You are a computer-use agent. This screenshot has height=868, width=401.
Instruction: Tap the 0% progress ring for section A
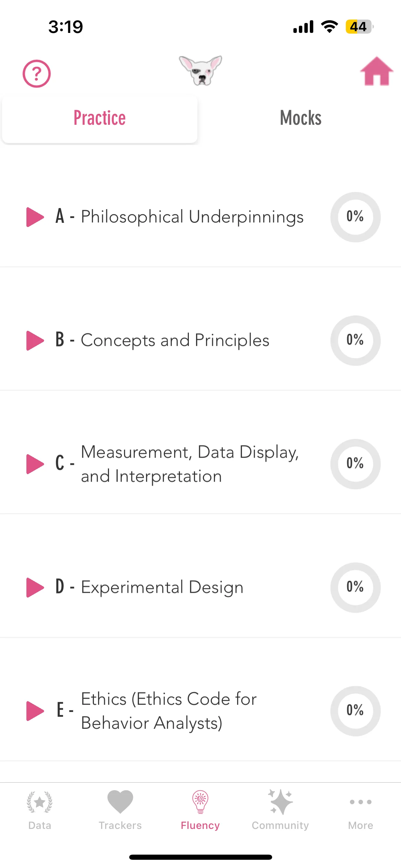tap(355, 217)
